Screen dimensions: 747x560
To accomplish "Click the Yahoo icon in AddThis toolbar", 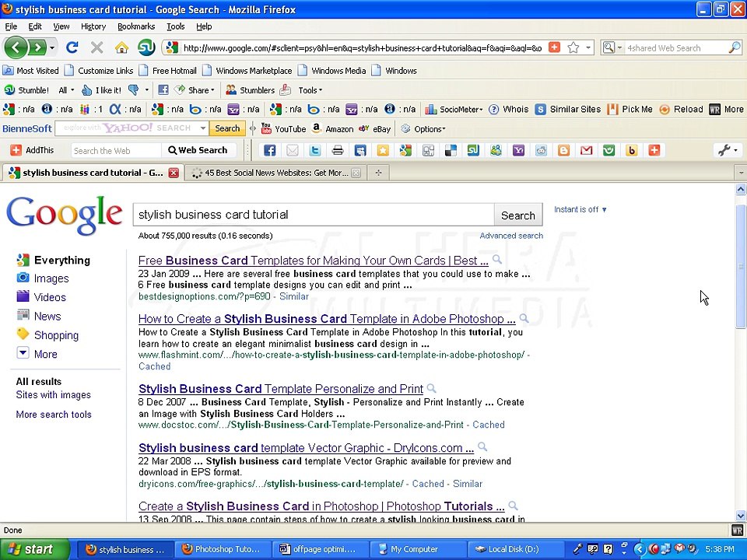I will point(518,150).
